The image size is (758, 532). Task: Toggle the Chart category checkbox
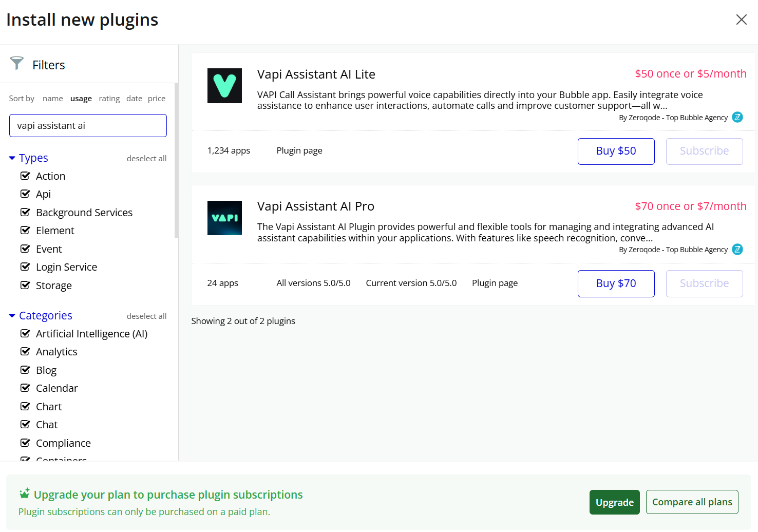coord(25,407)
